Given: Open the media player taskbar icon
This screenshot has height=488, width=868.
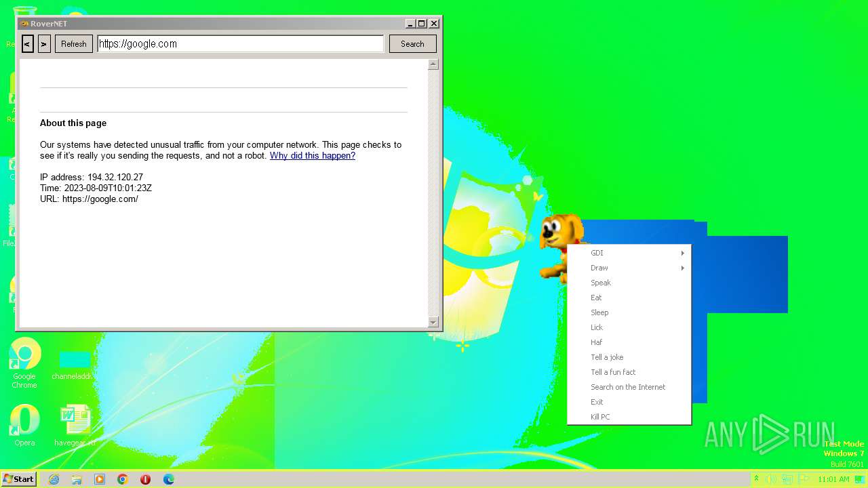Looking at the screenshot, I should [x=100, y=479].
